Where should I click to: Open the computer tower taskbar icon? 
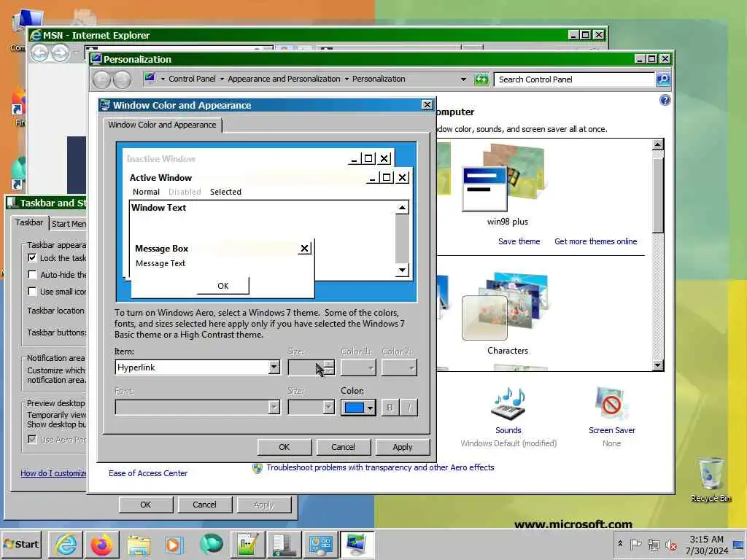point(285,544)
